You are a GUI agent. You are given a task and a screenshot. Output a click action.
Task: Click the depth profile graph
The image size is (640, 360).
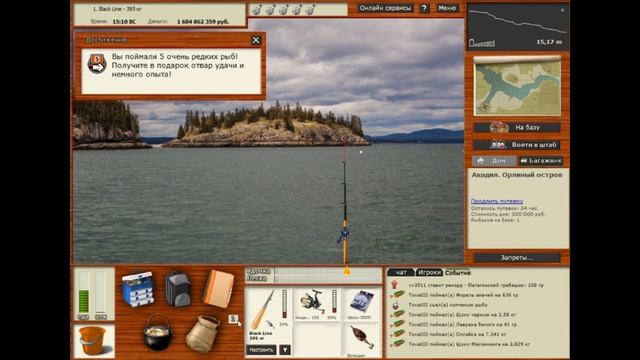[x=517, y=27]
